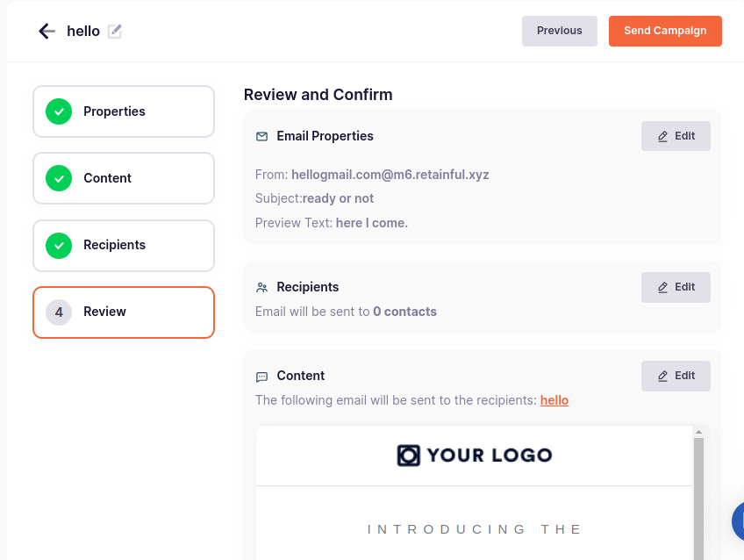Edit the Email Properties section
Screen dimensions: 744x560
click(x=676, y=136)
